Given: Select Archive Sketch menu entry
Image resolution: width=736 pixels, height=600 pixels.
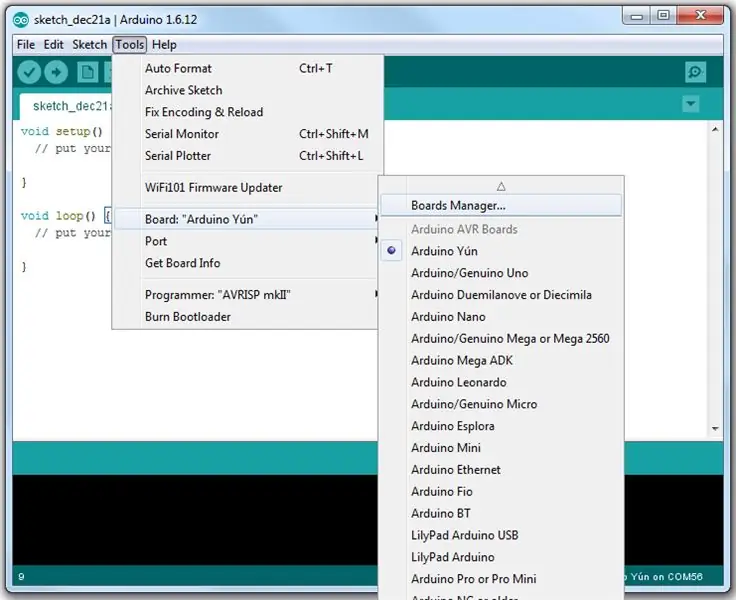Looking at the screenshot, I should coord(248,90).
